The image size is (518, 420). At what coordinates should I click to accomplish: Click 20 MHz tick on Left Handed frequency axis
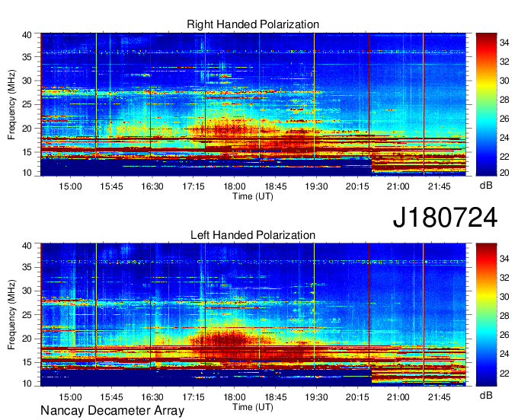pos(27,339)
